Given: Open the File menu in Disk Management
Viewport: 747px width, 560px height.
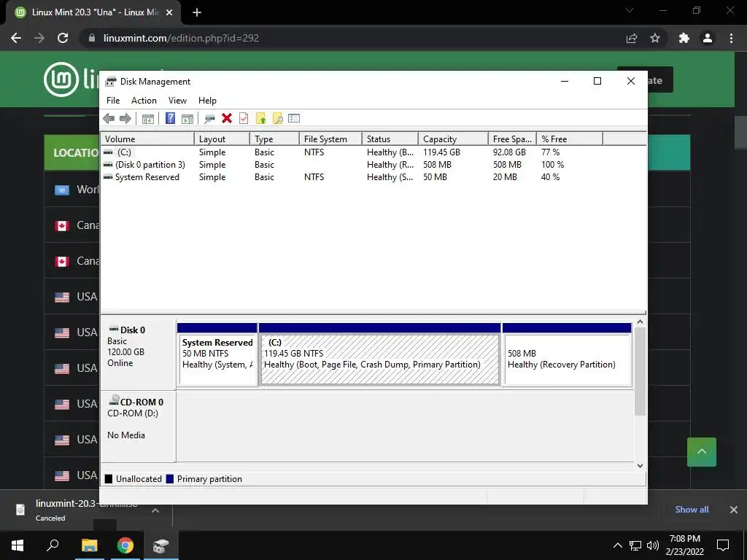Looking at the screenshot, I should (113, 101).
